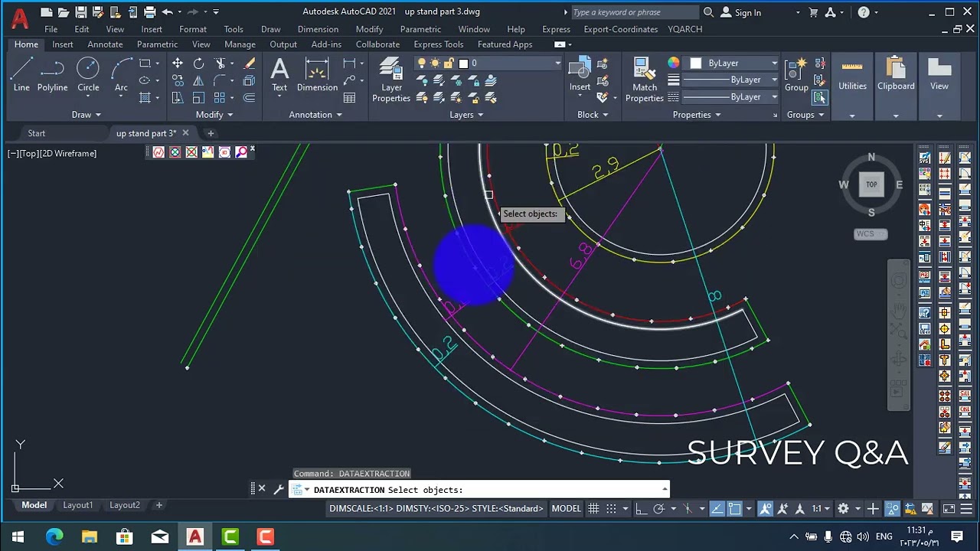Screen dimensions: 980x551
Task: Toggle polar tracking in status bar
Action: (x=658, y=509)
